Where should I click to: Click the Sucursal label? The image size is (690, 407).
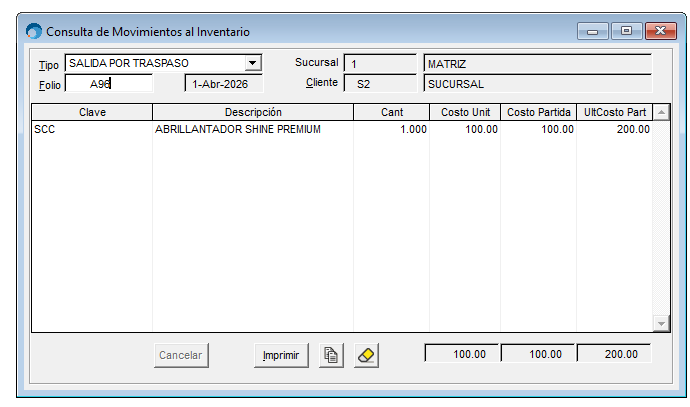pyautogui.click(x=316, y=62)
